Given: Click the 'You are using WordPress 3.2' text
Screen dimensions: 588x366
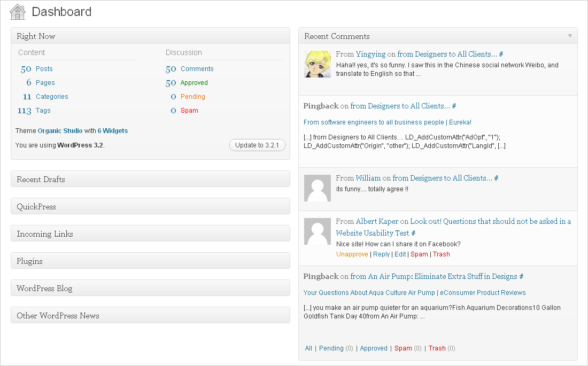Looking at the screenshot, I should point(60,145).
